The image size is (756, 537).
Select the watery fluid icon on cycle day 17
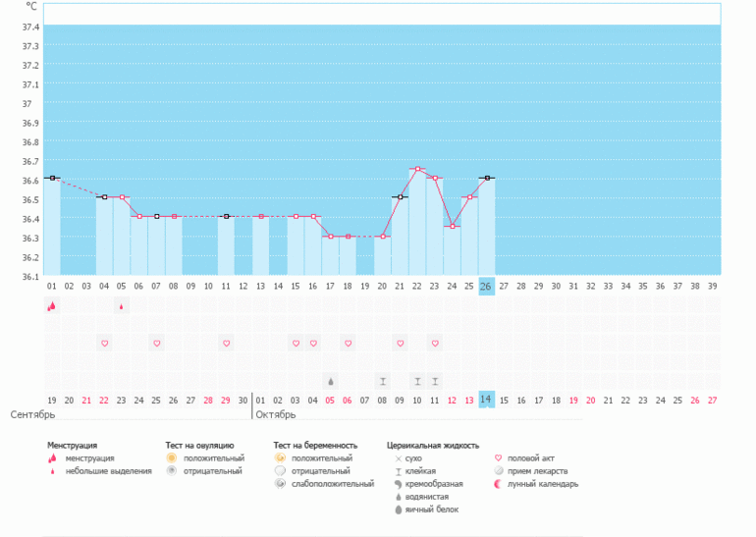(331, 380)
